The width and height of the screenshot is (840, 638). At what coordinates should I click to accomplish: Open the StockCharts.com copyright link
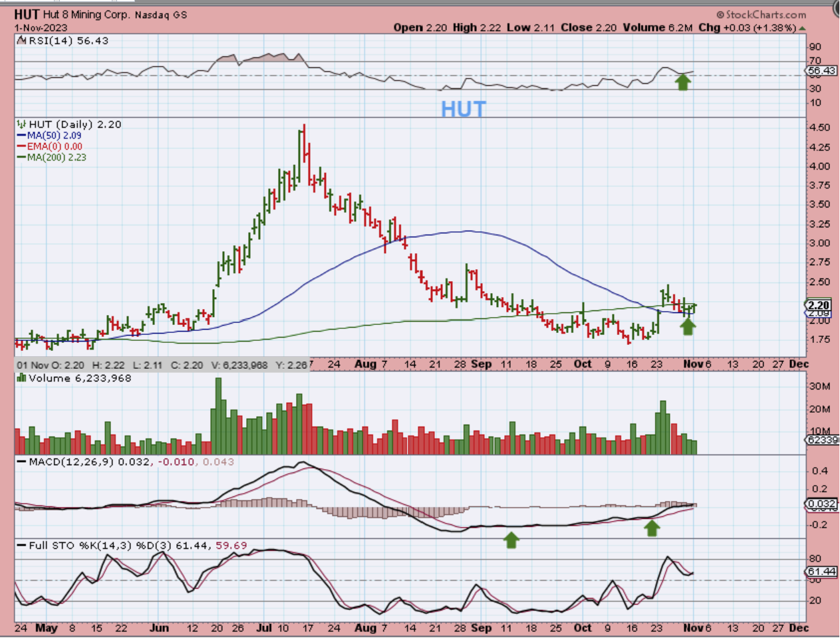(x=761, y=14)
